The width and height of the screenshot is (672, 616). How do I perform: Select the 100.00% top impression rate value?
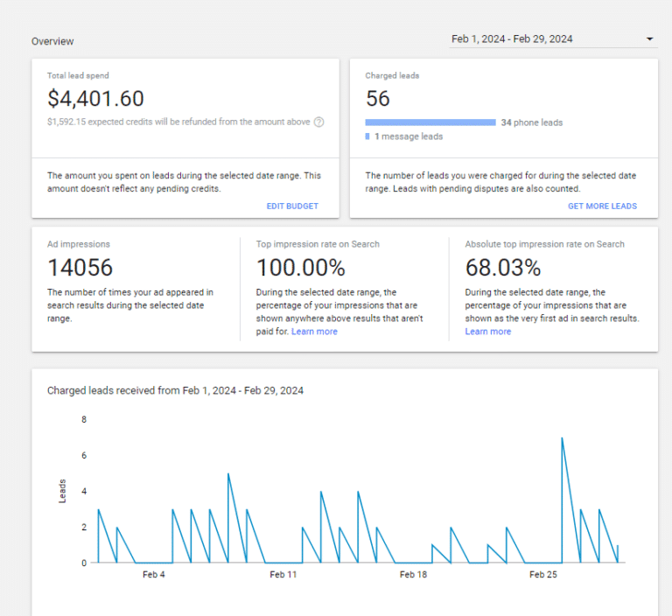click(x=300, y=267)
